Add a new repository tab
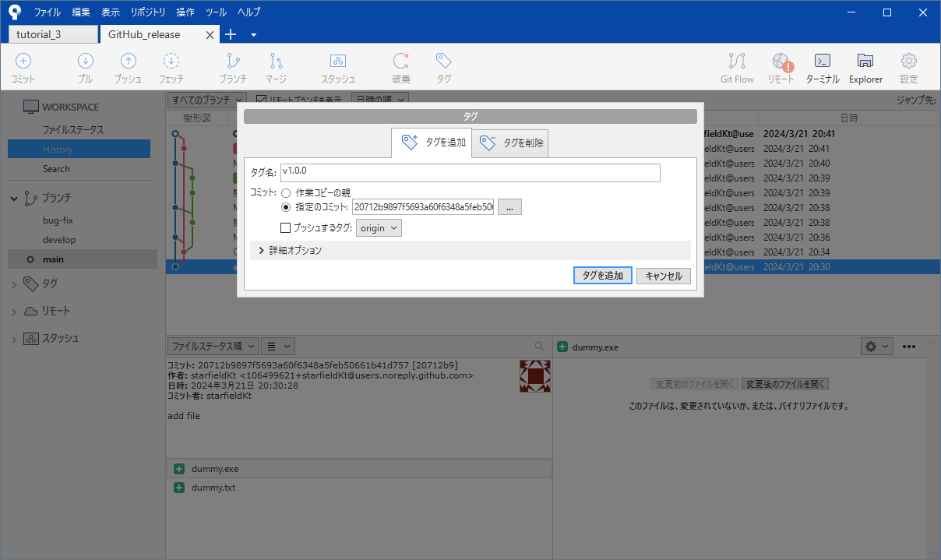 pyautogui.click(x=231, y=34)
